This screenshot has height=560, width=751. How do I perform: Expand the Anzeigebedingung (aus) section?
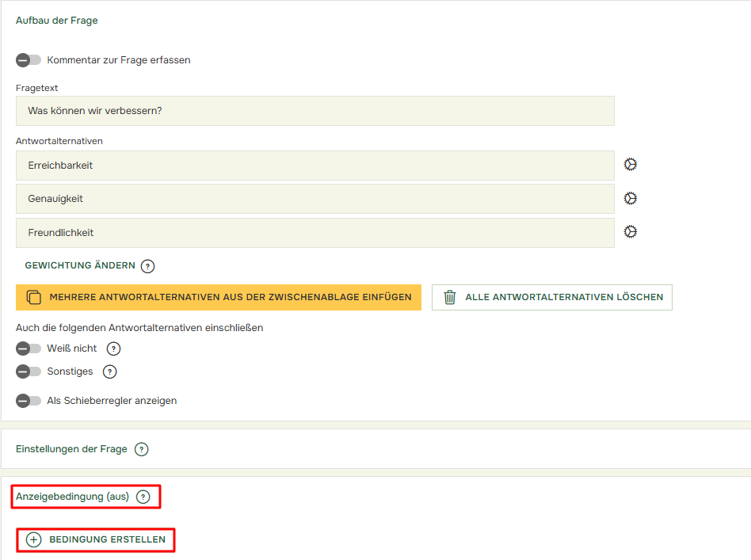click(72, 497)
